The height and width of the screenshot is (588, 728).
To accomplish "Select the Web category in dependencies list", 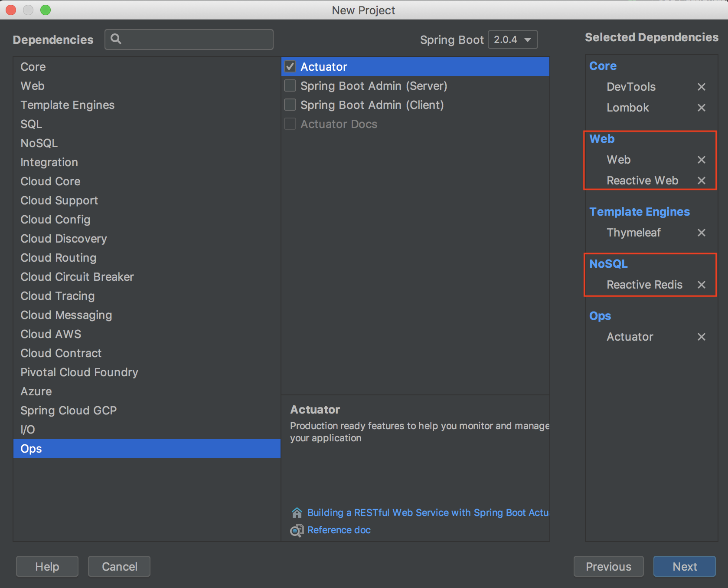I will [147, 86].
